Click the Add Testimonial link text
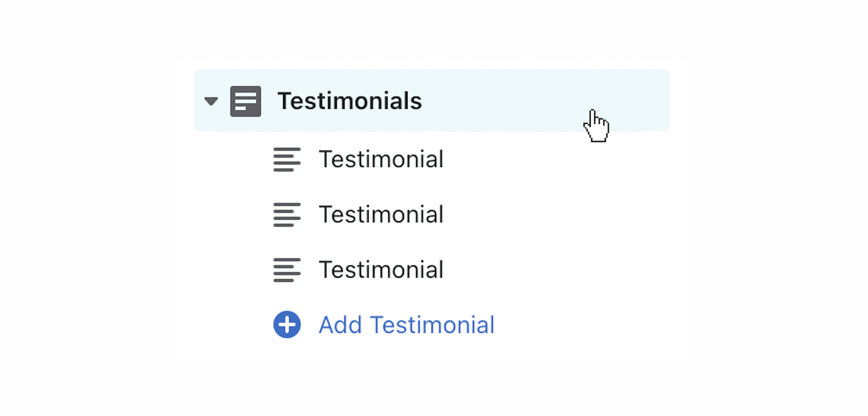Screen dimensions: 868x416 coord(407,325)
